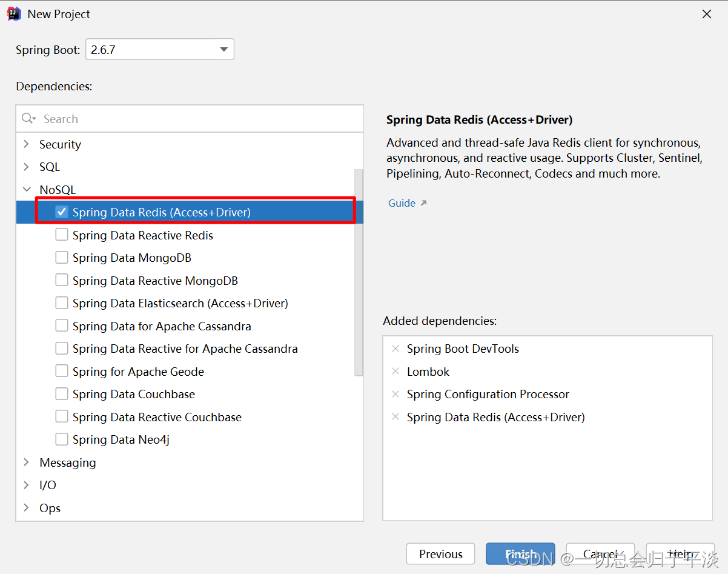Collapse the NoSQL category
728x574 pixels.
[x=25, y=189]
